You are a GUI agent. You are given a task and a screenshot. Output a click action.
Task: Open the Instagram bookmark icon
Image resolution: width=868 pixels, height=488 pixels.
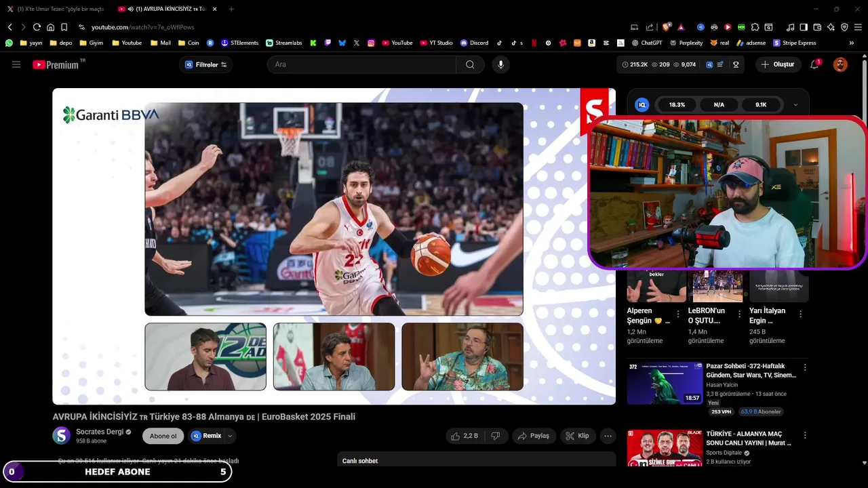pyautogui.click(x=371, y=43)
